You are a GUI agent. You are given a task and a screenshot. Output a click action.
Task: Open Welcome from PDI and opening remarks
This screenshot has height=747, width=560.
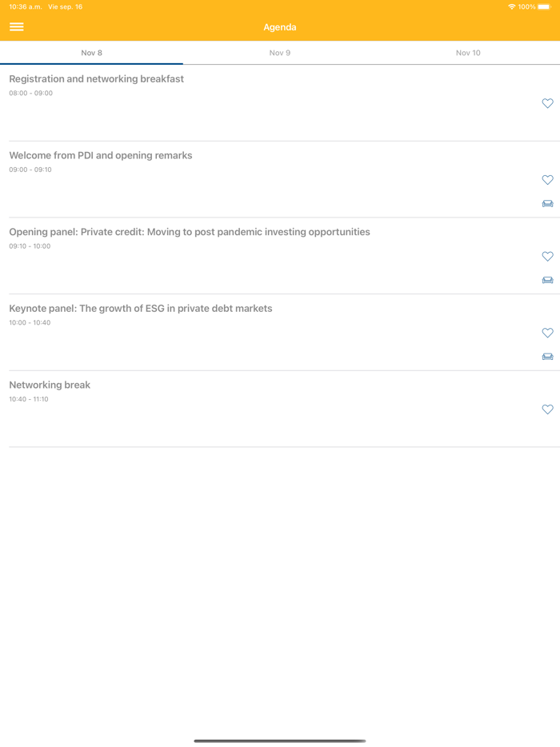point(101,156)
